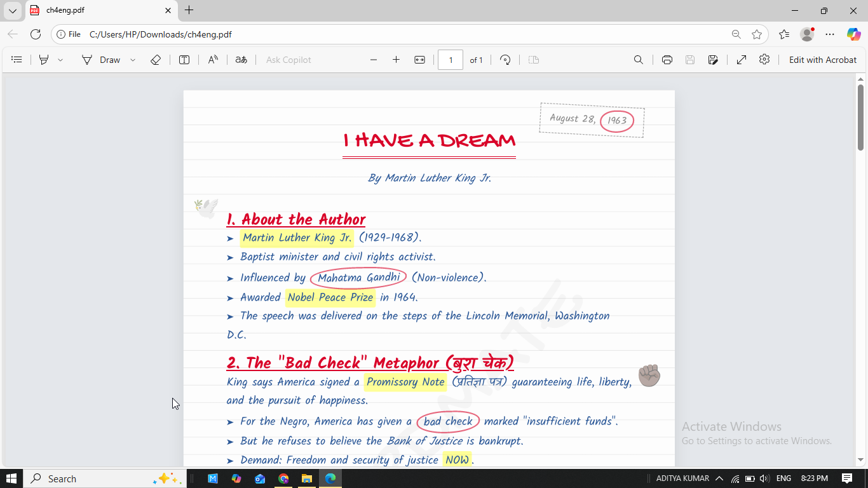868x488 pixels.
Task: Open the volume control
Action: (x=764, y=478)
